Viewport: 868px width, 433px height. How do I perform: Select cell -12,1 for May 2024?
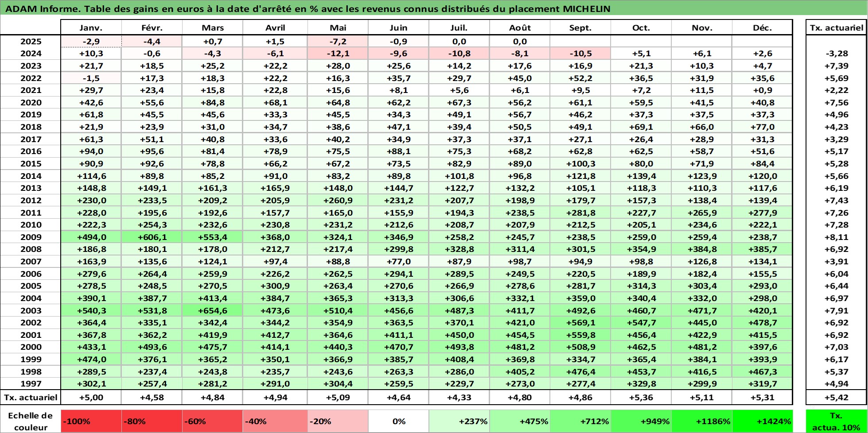click(x=338, y=54)
